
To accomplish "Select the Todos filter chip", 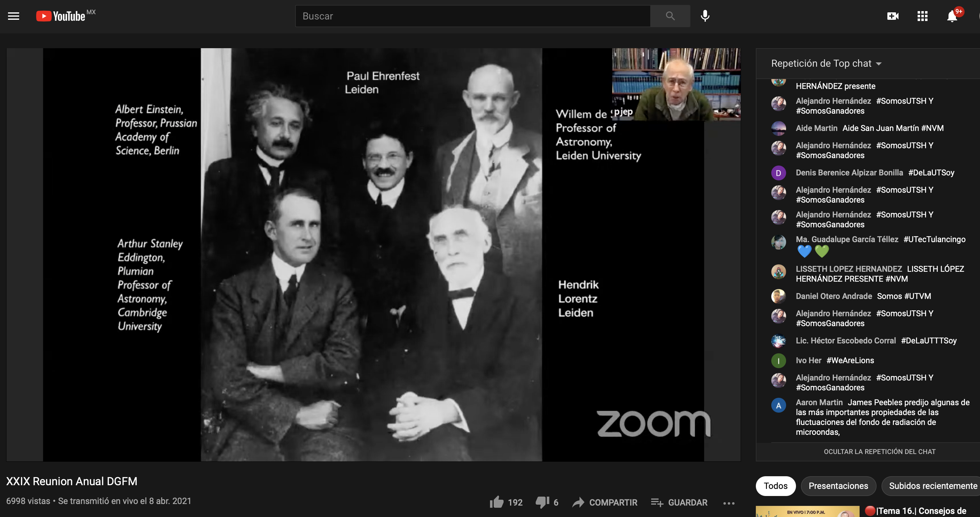I will click(775, 486).
